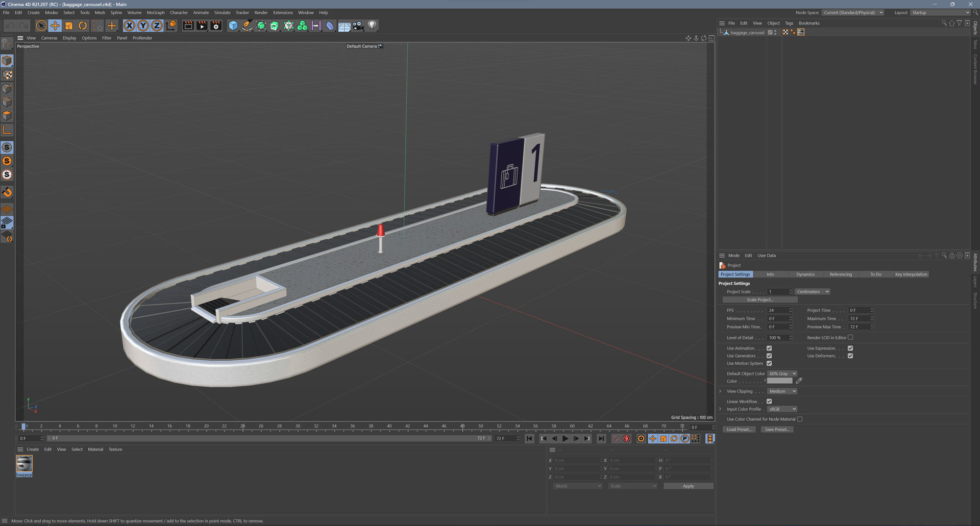Click the Record Active Objects button

616,438
